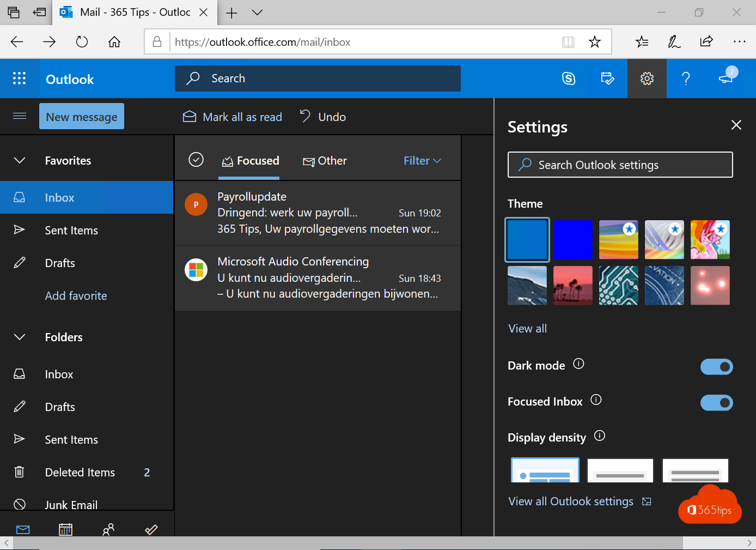Select Inbox under Favorites
Screen dimensions: 756x550
[x=87, y=197]
